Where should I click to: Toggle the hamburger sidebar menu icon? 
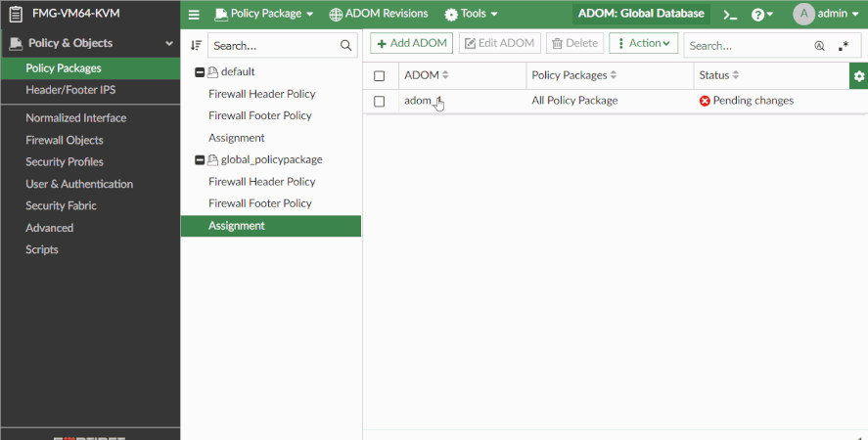pos(194,15)
